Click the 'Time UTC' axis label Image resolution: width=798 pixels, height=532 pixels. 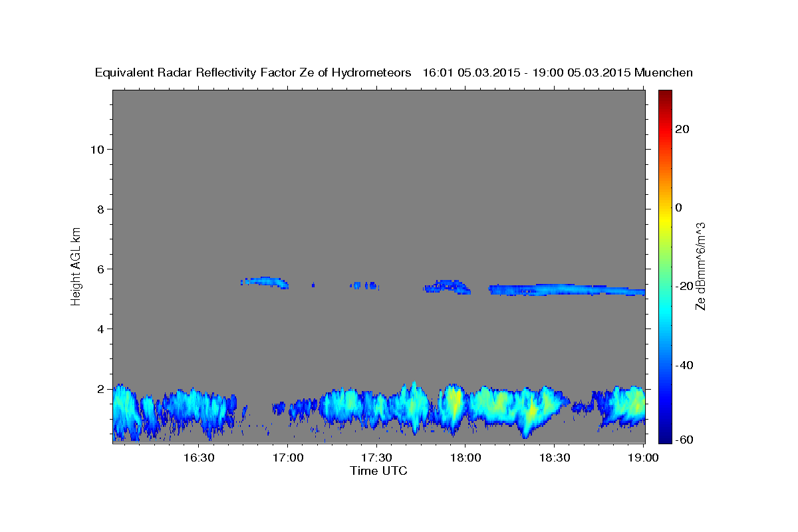coord(378,471)
